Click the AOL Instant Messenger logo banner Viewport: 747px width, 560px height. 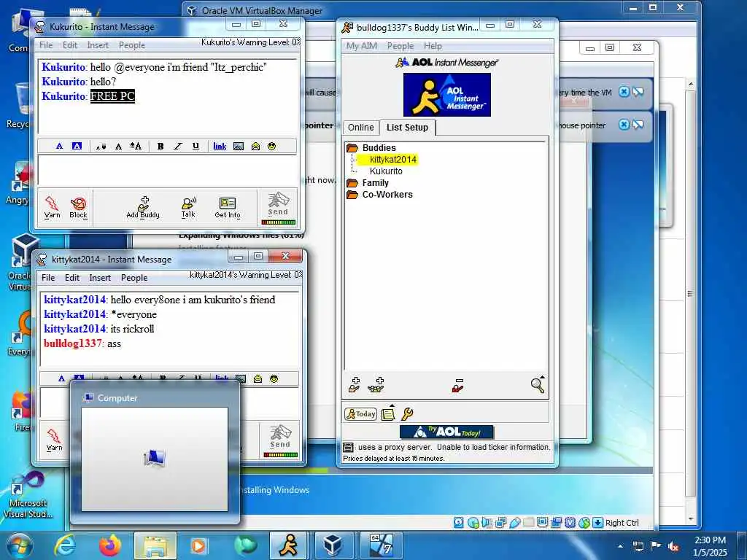[x=447, y=94]
